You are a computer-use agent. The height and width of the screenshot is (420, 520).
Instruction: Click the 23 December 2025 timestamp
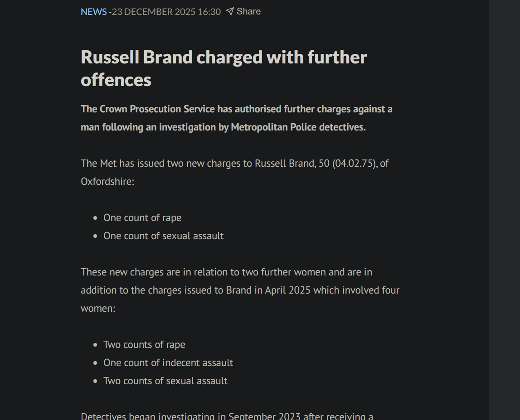[x=166, y=12]
